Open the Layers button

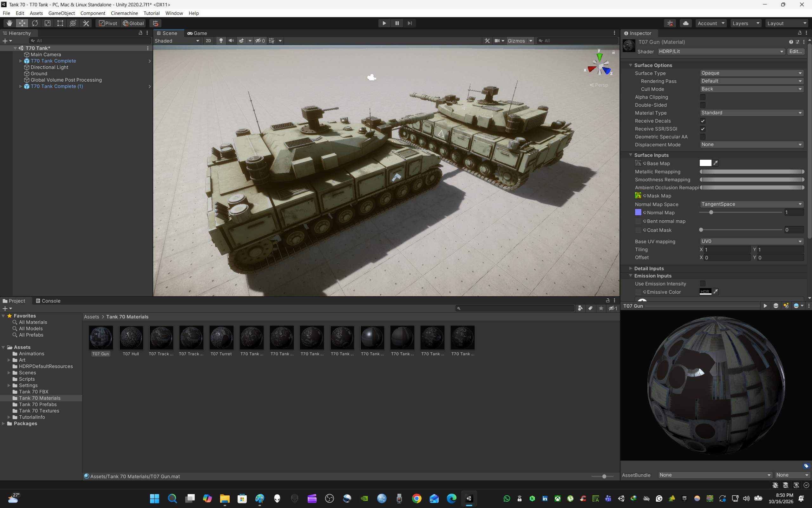[746, 23]
